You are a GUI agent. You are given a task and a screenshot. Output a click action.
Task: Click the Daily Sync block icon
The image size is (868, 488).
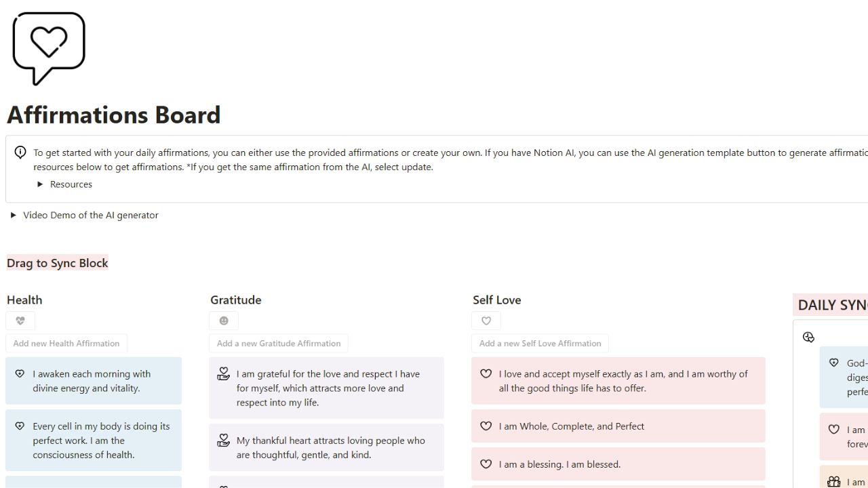click(x=808, y=337)
